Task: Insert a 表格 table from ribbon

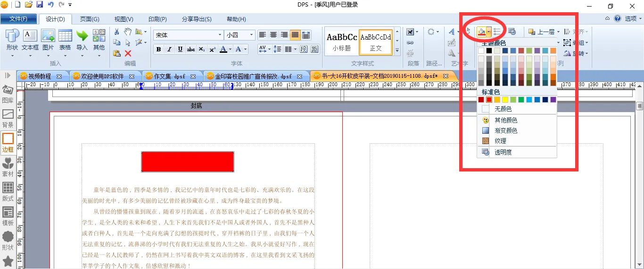Action: 65,40
